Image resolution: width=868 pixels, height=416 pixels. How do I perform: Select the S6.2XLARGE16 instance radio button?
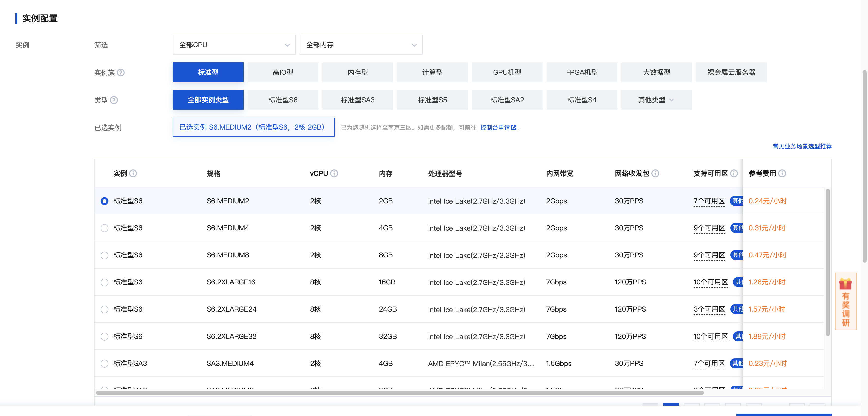tap(105, 282)
